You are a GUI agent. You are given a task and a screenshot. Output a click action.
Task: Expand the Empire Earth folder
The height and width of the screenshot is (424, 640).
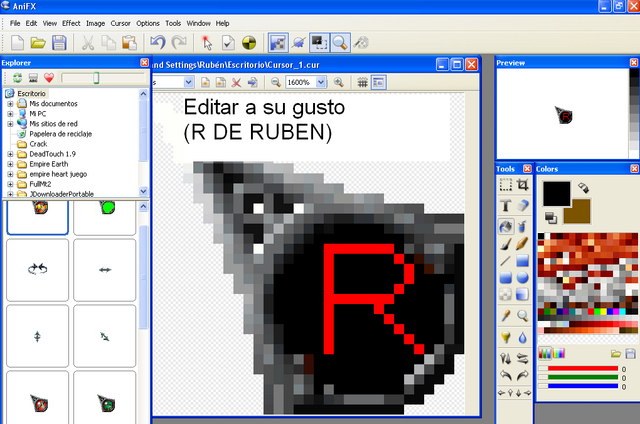[10, 164]
